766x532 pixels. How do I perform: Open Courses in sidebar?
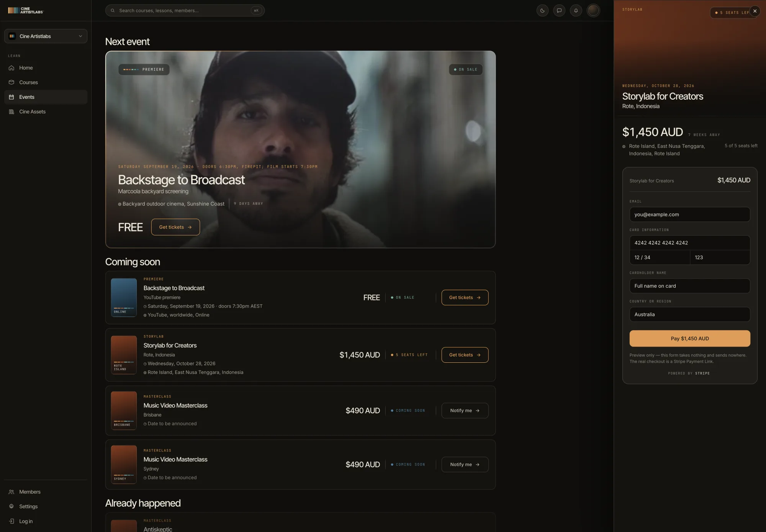tap(46, 82)
